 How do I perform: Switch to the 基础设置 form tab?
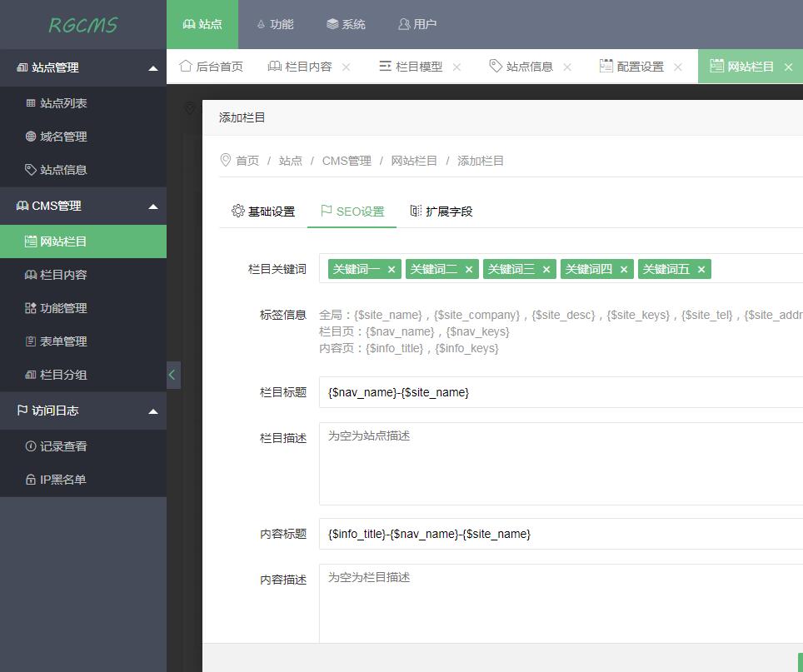[263, 212]
